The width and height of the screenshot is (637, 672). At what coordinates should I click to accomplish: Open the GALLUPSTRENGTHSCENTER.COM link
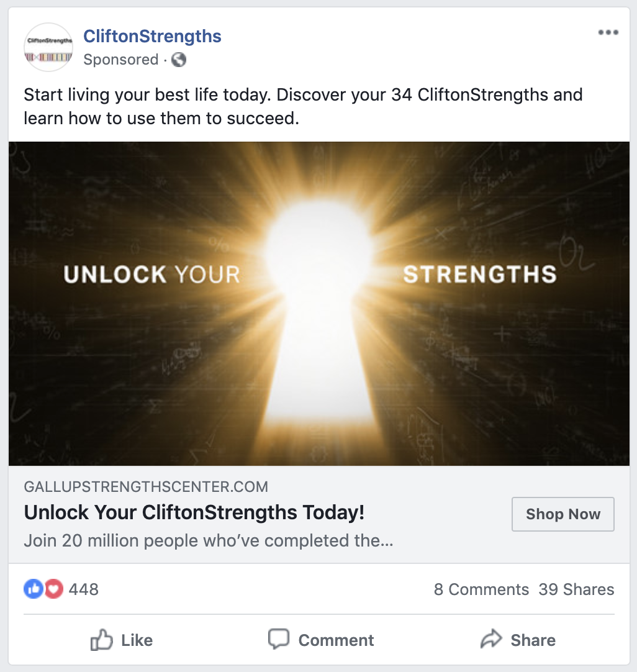[x=146, y=487]
